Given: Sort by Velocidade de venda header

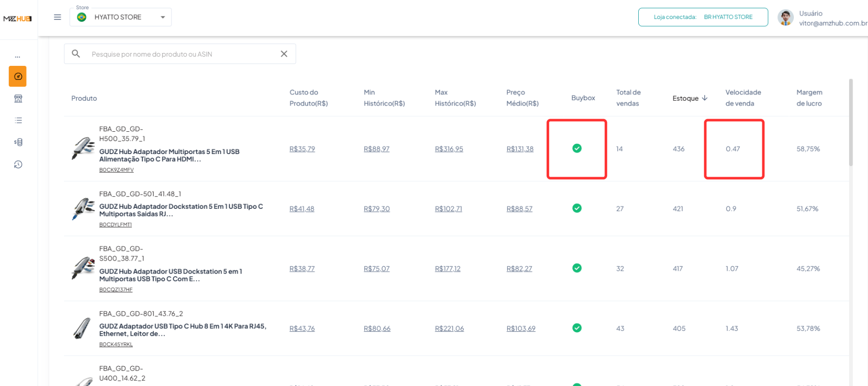Looking at the screenshot, I should point(743,98).
